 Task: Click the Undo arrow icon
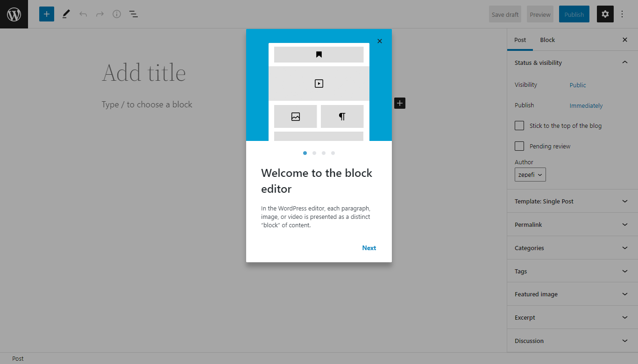[x=83, y=14]
